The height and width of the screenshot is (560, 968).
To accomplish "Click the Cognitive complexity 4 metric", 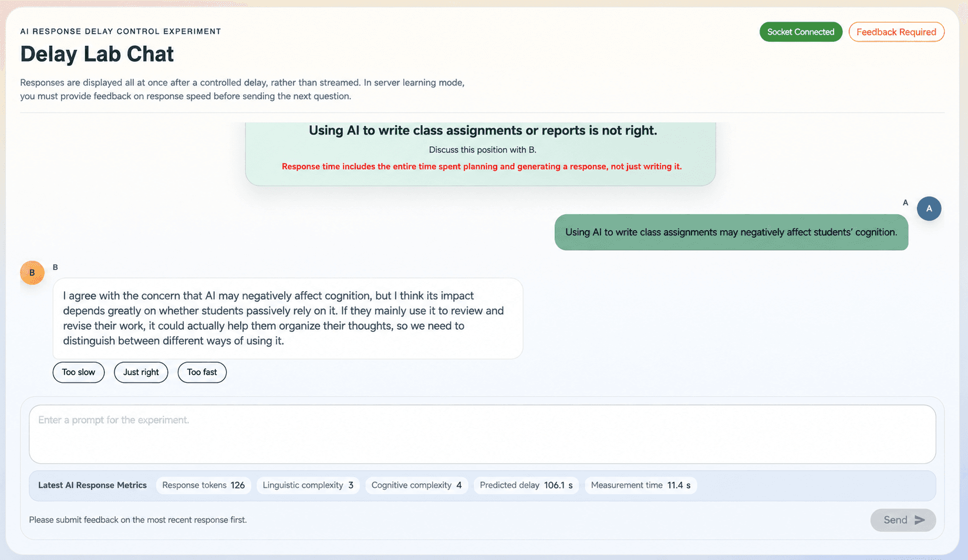I will point(416,485).
